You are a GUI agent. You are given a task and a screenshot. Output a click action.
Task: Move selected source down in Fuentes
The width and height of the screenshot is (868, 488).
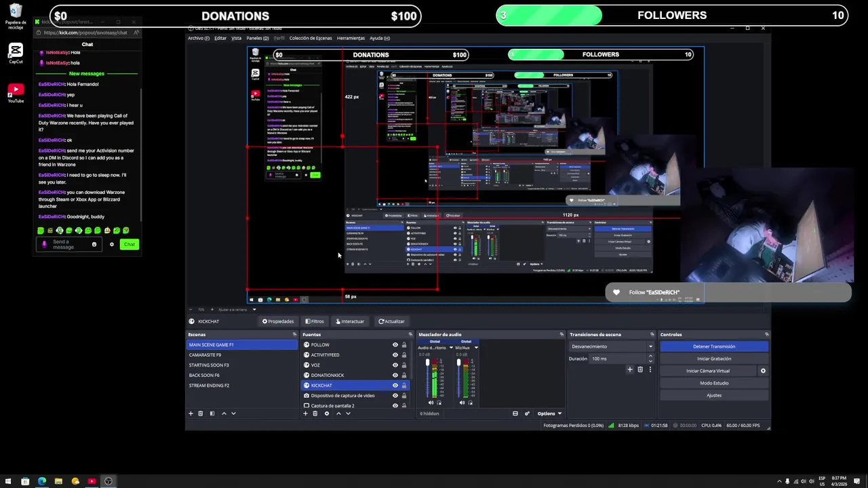[348, 413]
